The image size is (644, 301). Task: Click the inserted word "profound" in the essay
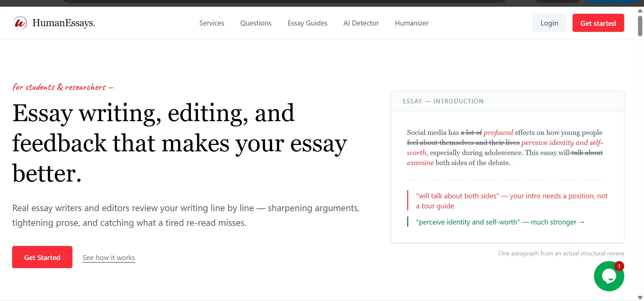(498, 133)
